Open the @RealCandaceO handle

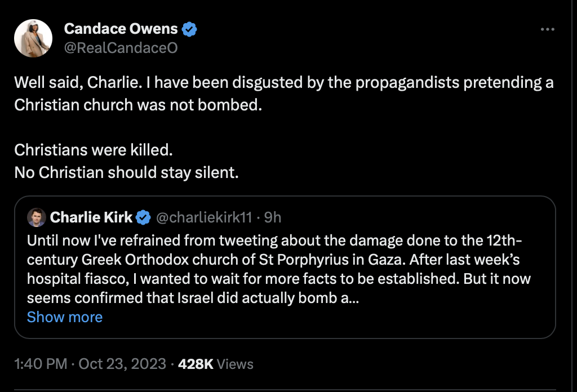(121, 48)
